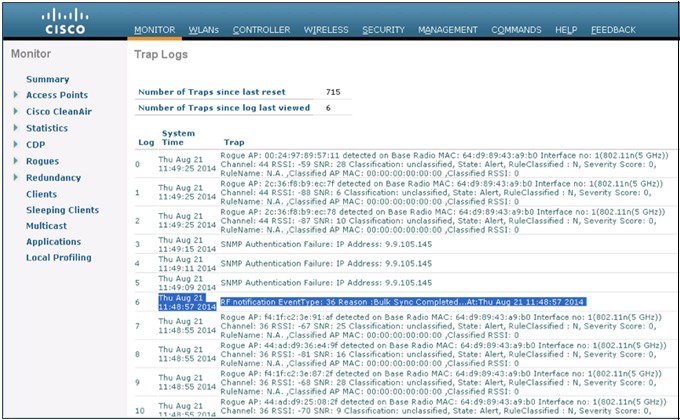This screenshot has height=420, width=680.
Task: Expand the CDP arrow
Action: point(16,144)
